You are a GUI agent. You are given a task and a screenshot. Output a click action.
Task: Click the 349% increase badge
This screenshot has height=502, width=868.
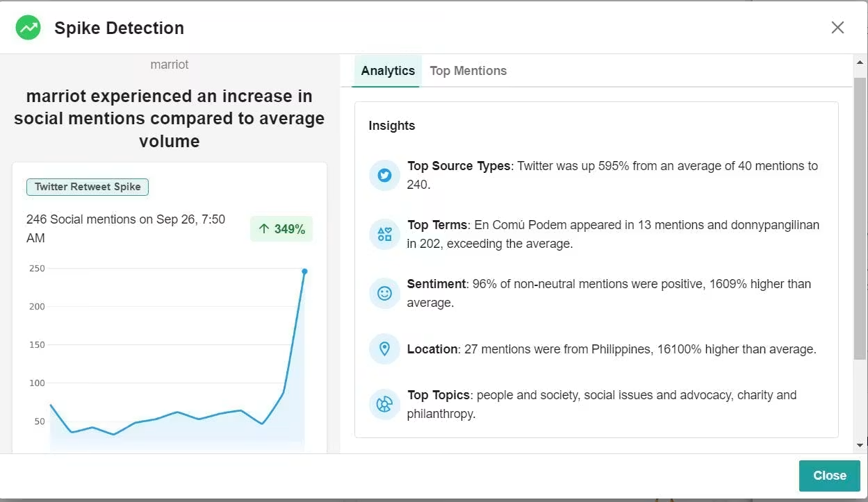pos(281,229)
